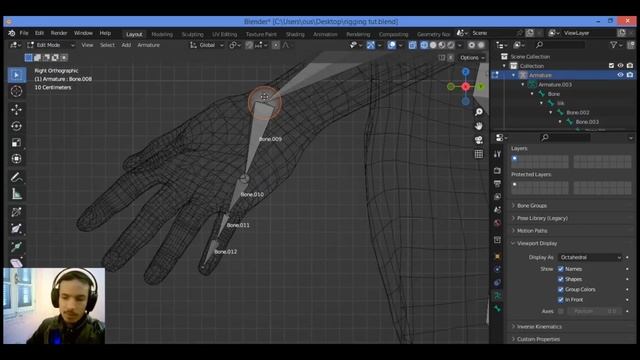Open the viewport Add menu

click(126, 45)
